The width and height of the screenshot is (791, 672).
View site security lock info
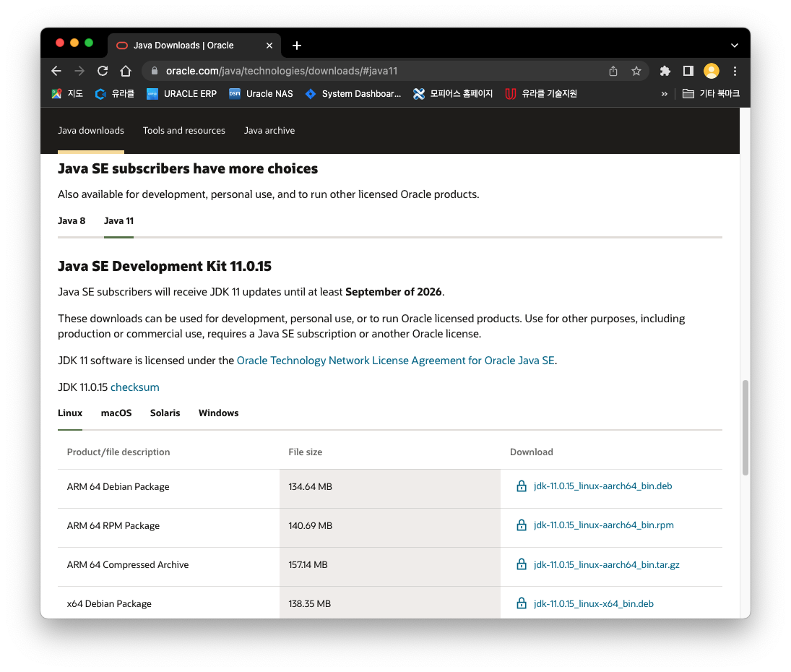pyautogui.click(x=155, y=71)
